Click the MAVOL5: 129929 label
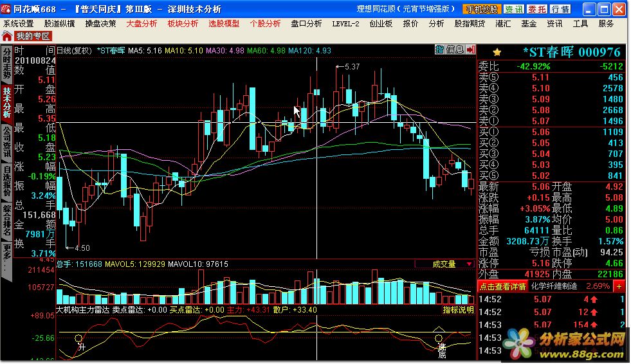The height and width of the screenshot is (364, 631). point(135,264)
